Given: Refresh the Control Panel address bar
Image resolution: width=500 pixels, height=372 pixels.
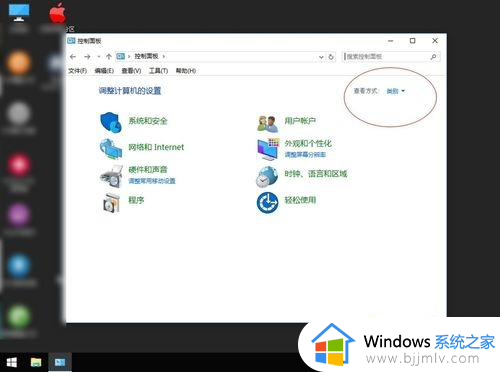Looking at the screenshot, I should [x=331, y=57].
